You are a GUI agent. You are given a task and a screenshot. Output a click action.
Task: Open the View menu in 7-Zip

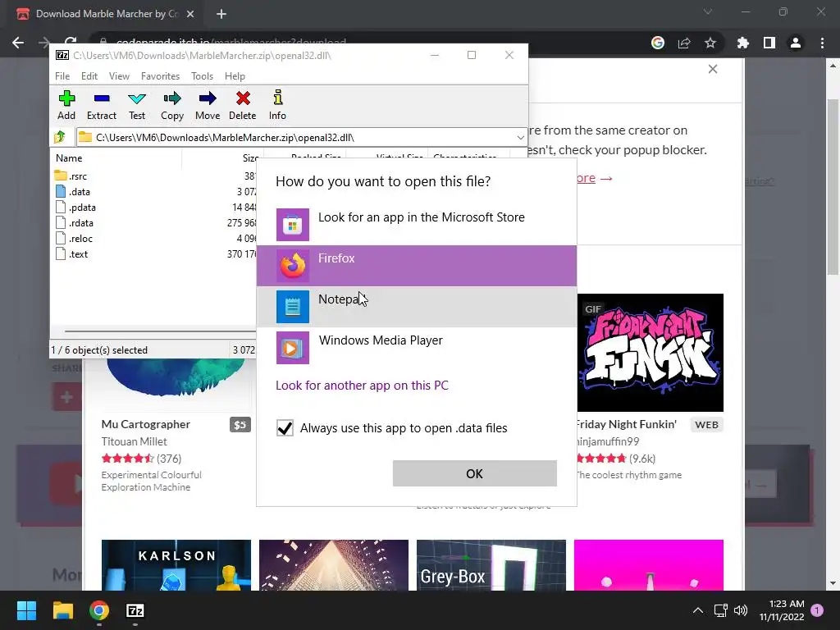(119, 76)
